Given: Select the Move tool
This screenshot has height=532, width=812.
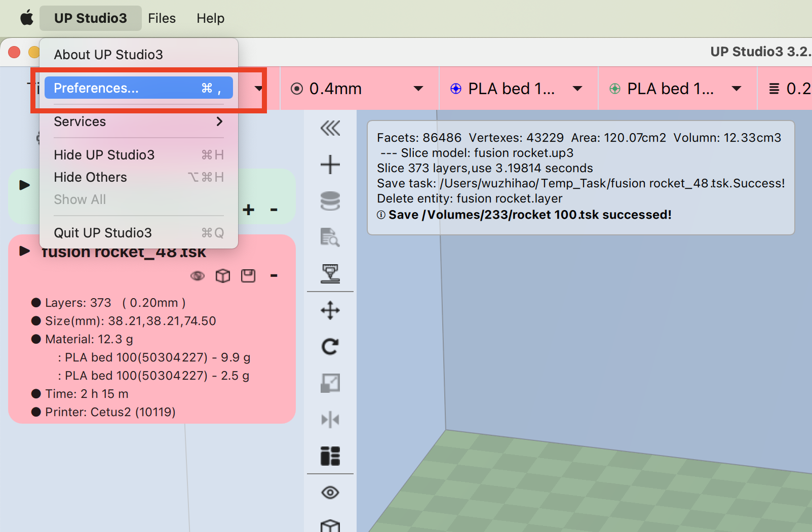Looking at the screenshot, I should (x=330, y=310).
